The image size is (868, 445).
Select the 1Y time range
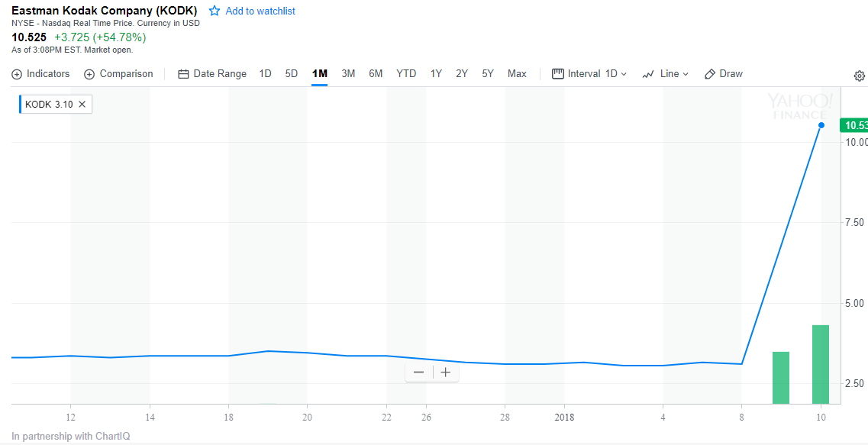[x=436, y=73]
